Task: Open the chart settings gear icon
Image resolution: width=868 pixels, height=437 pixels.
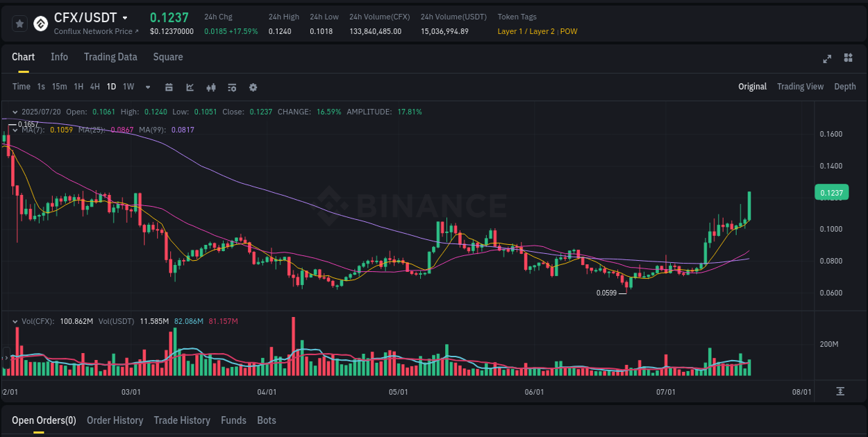Action: click(x=253, y=87)
